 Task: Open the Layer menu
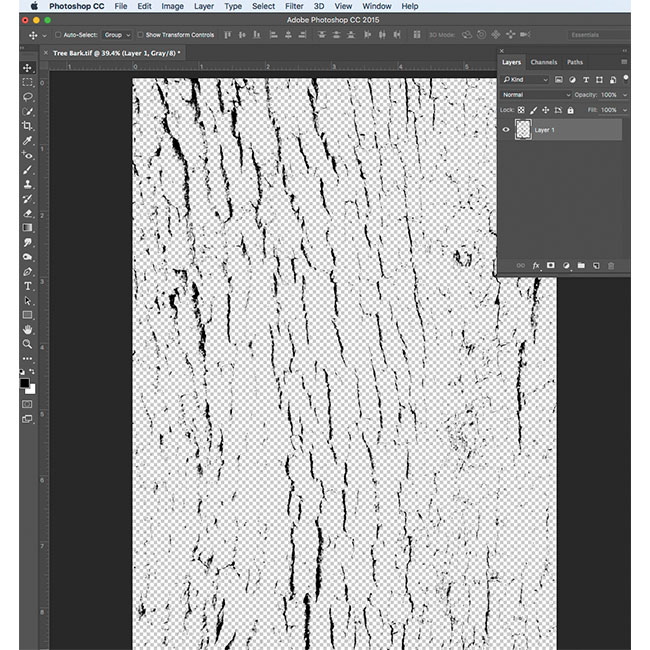coord(204,6)
